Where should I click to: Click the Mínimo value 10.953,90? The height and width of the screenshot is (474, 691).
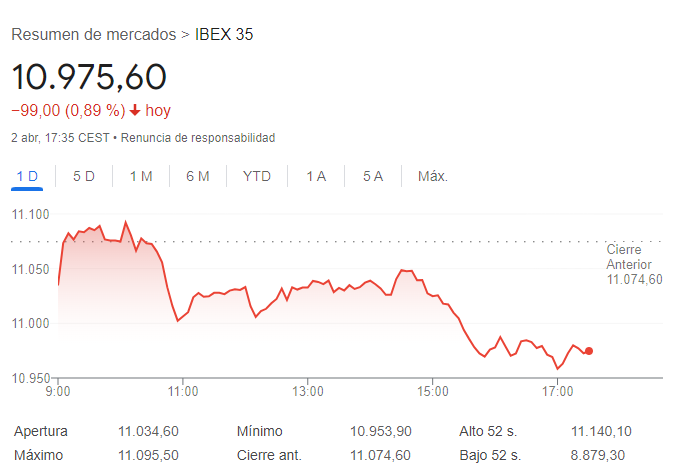tap(381, 431)
